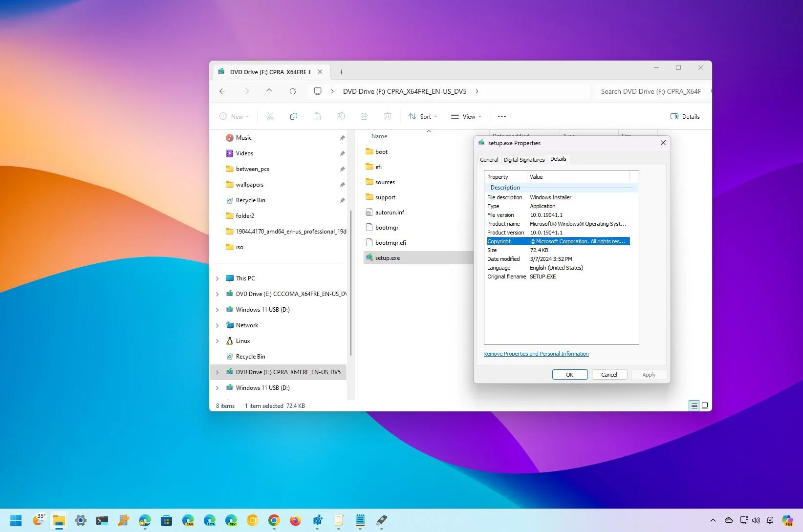
Task: Refresh the DVD Drive folder view
Action: (x=292, y=91)
